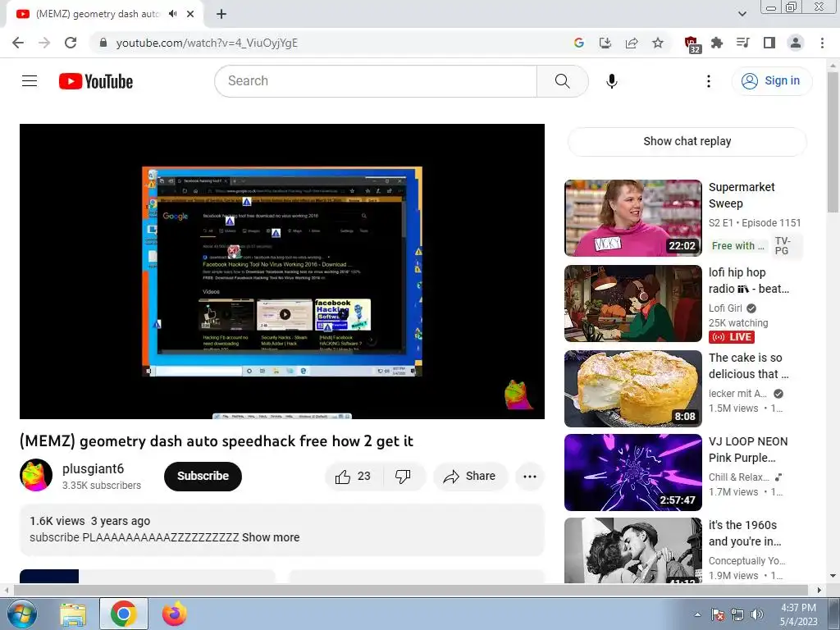Click Sign in button

771,81
